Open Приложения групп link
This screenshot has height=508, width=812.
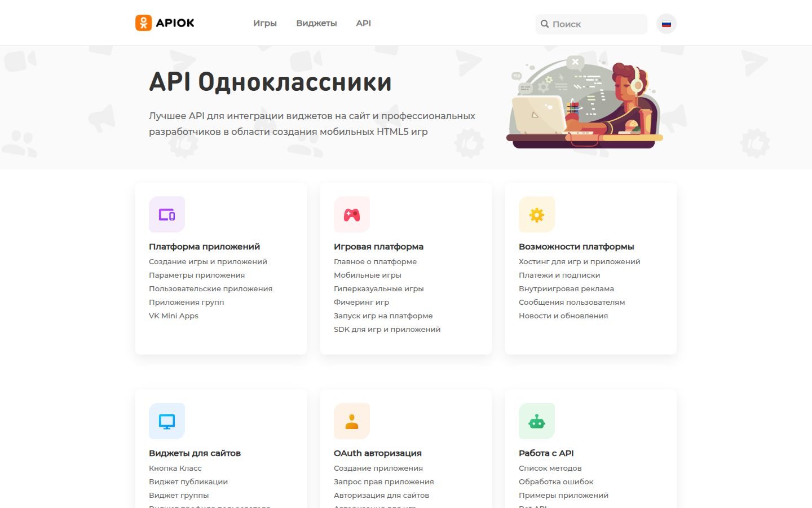186,302
